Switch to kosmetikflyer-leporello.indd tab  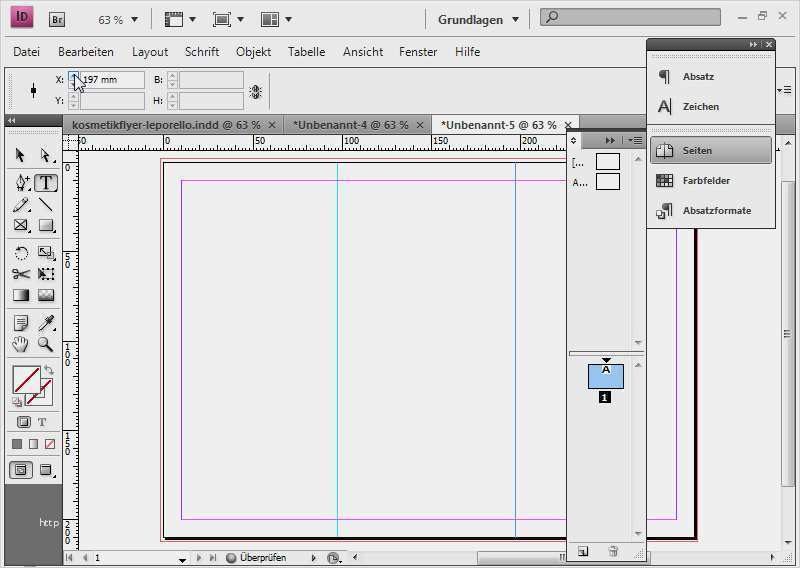click(x=166, y=125)
